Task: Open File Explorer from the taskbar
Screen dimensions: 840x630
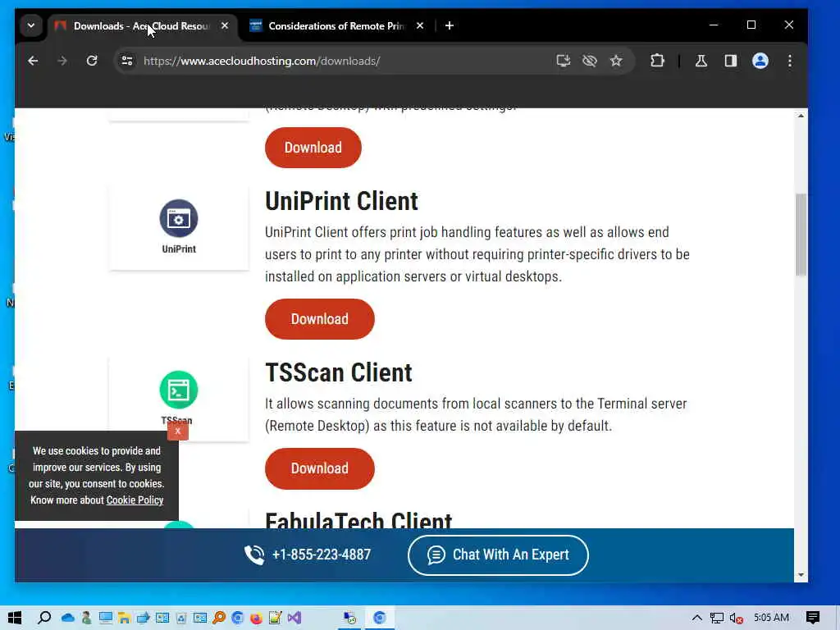Action: (125, 618)
